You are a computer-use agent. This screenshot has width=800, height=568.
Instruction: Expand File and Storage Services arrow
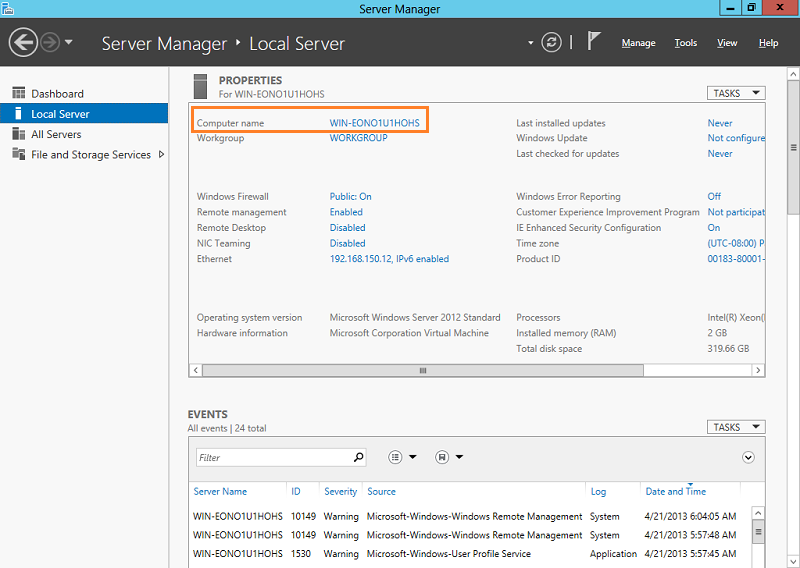click(x=161, y=154)
